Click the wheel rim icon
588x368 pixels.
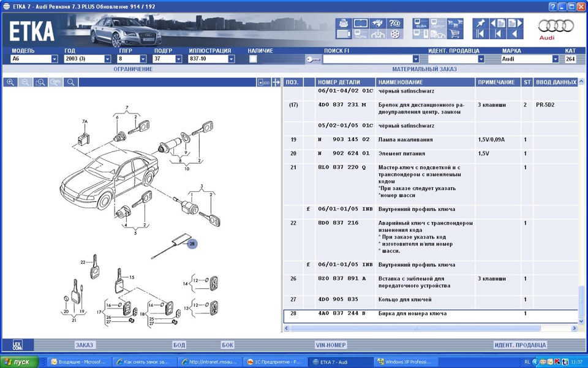click(x=395, y=34)
